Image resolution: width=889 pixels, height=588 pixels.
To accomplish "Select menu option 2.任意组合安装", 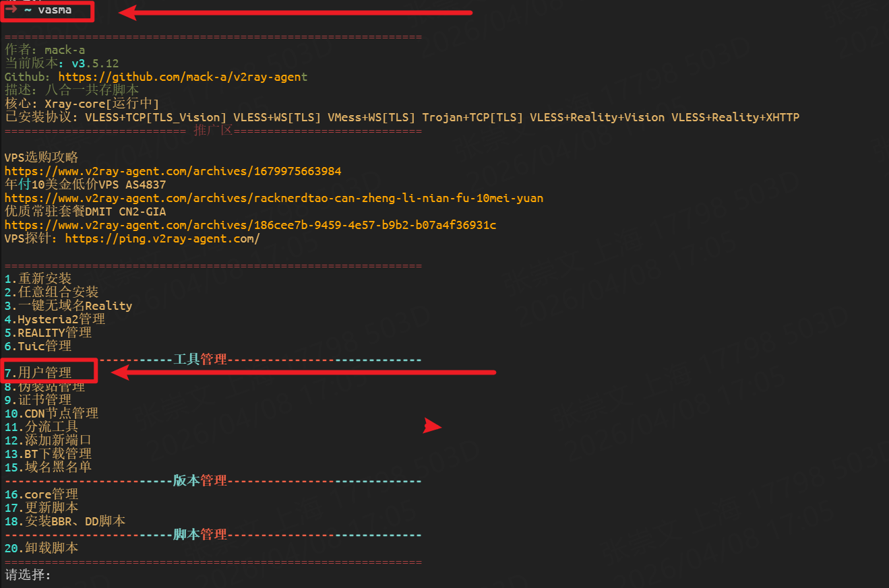I will click(51, 292).
